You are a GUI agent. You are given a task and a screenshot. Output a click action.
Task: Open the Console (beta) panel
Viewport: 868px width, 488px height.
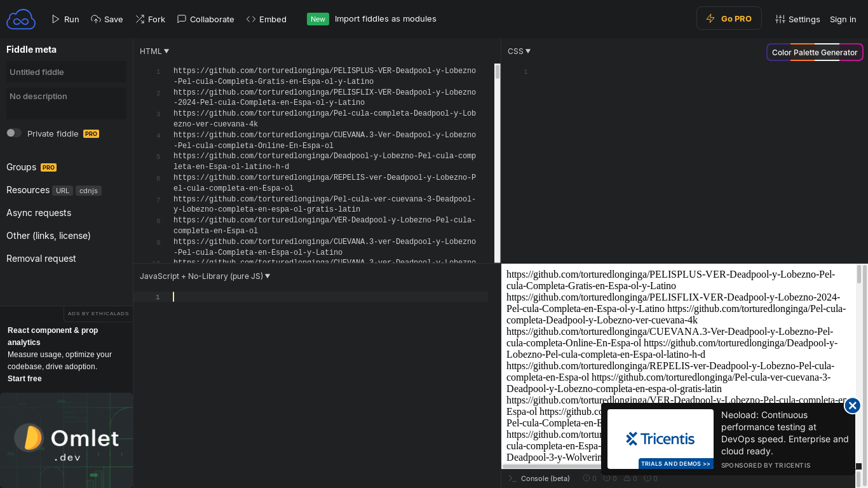coord(545,478)
